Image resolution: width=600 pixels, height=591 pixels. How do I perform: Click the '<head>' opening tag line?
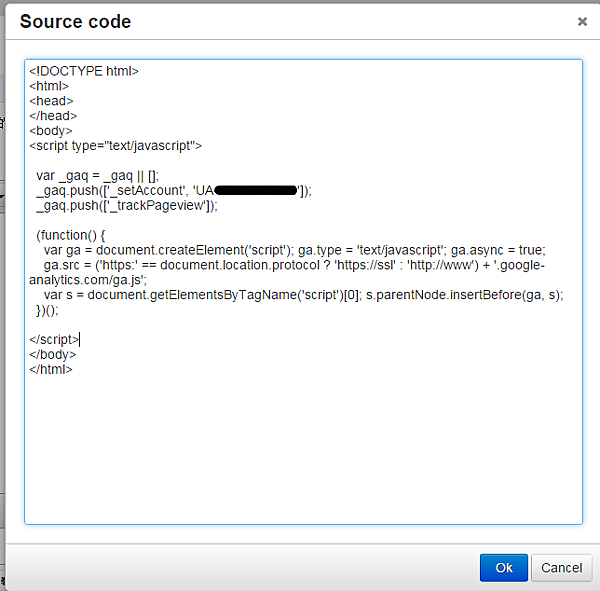point(51,101)
